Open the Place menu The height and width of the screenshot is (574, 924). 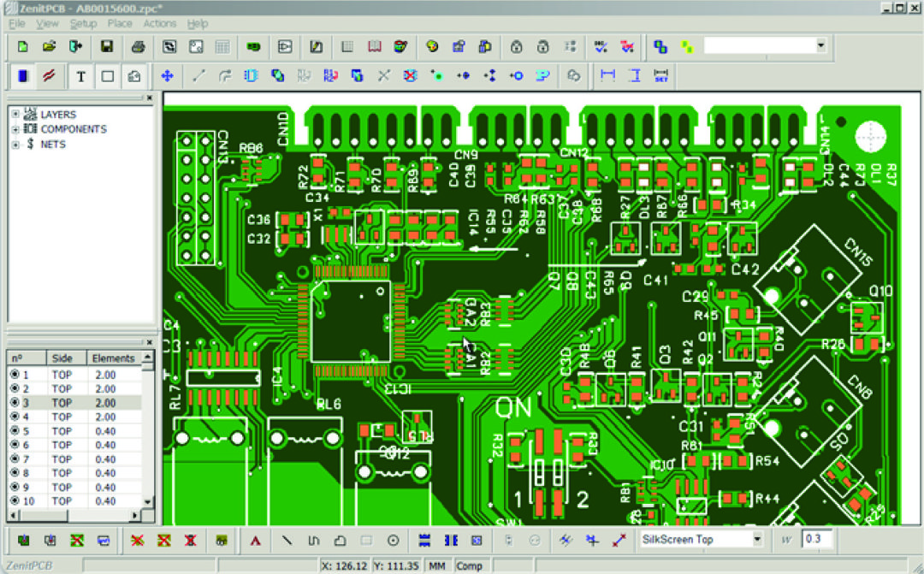point(119,24)
